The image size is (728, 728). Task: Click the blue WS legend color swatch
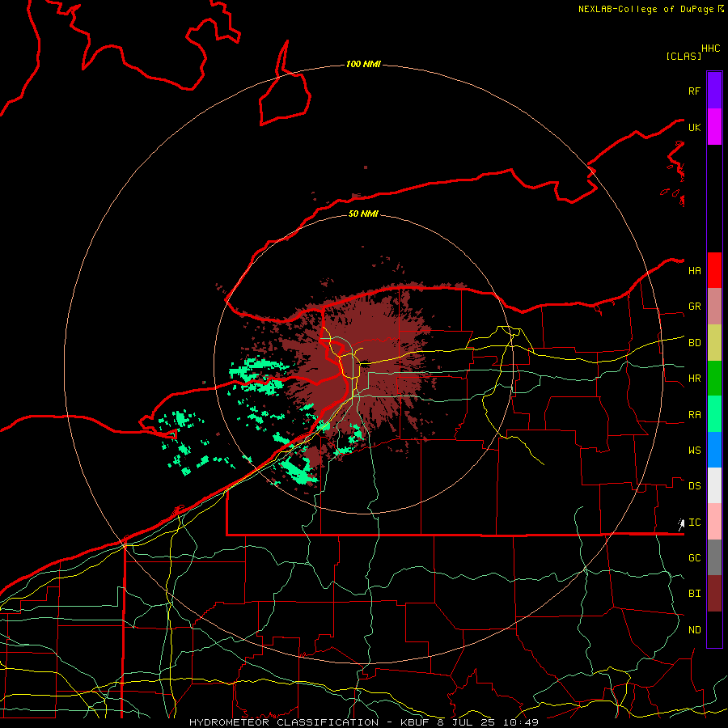(714, 450)
